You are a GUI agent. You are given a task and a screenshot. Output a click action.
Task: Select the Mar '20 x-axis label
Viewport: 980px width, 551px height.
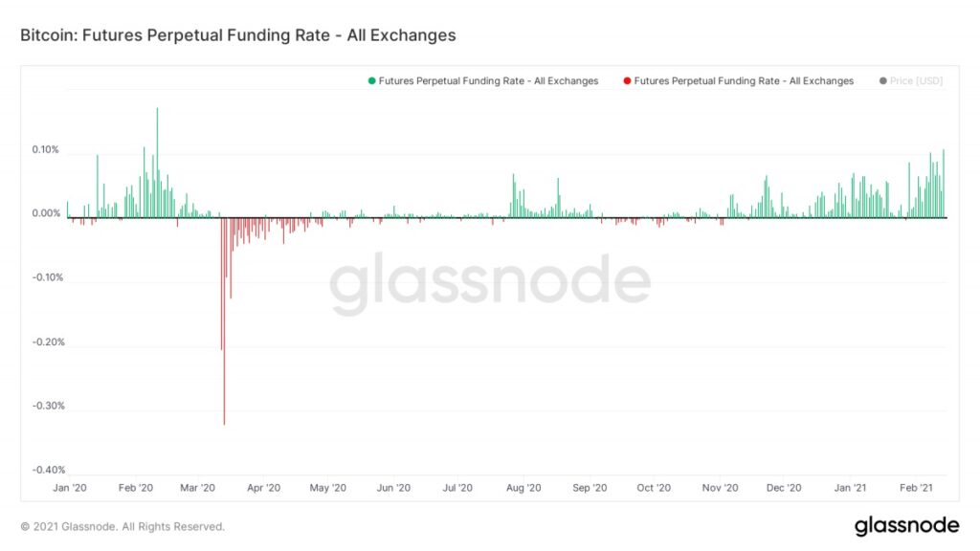[x=196, y=488]
